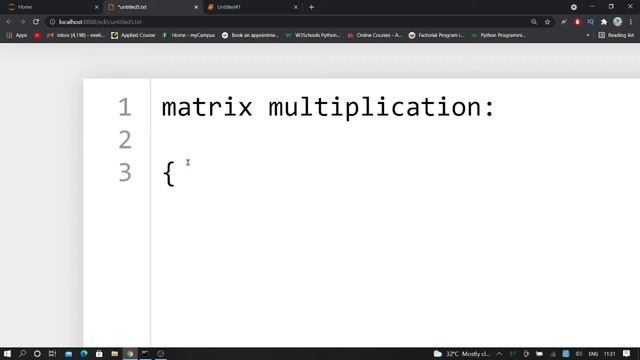640x360 pixels.
Task: Close the Untitled41 tab
Action: pos(296,7)
